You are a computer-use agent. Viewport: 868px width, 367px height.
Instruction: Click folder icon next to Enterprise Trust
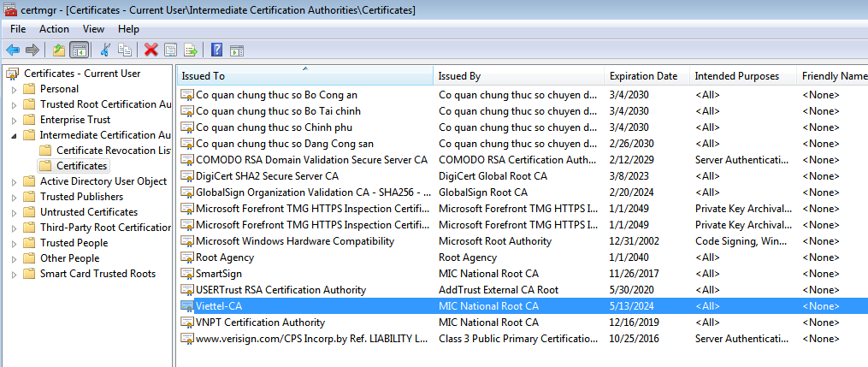point(29,120)
